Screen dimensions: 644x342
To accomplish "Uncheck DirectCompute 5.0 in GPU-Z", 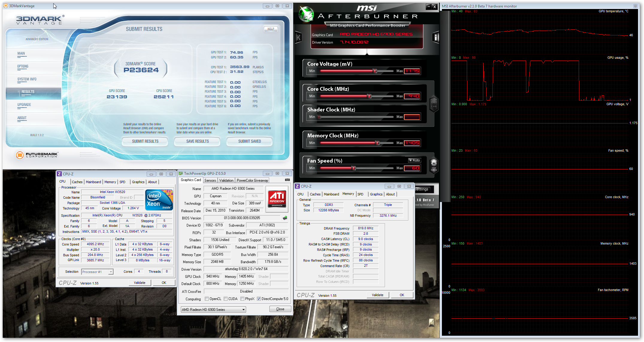I will point(259,299).
